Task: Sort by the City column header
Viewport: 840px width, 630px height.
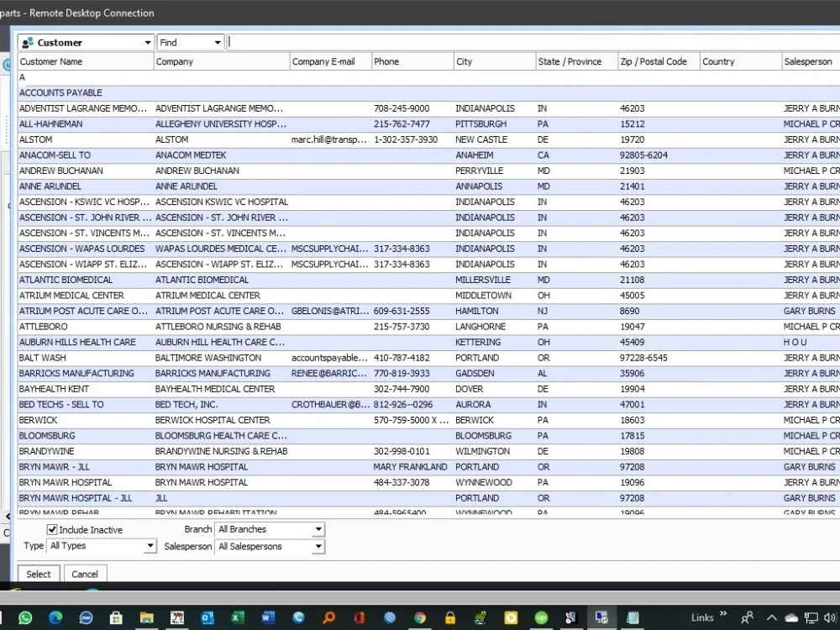Action: (495, 61)
